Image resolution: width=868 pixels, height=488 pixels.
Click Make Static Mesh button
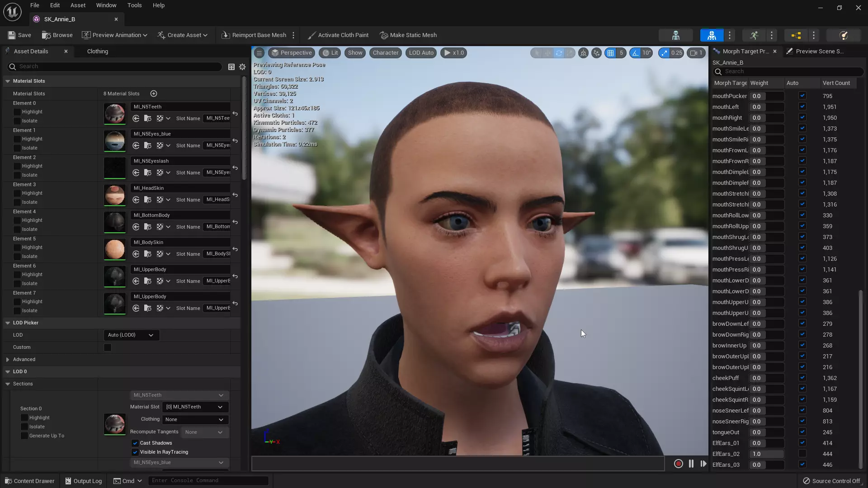point(408,35)
